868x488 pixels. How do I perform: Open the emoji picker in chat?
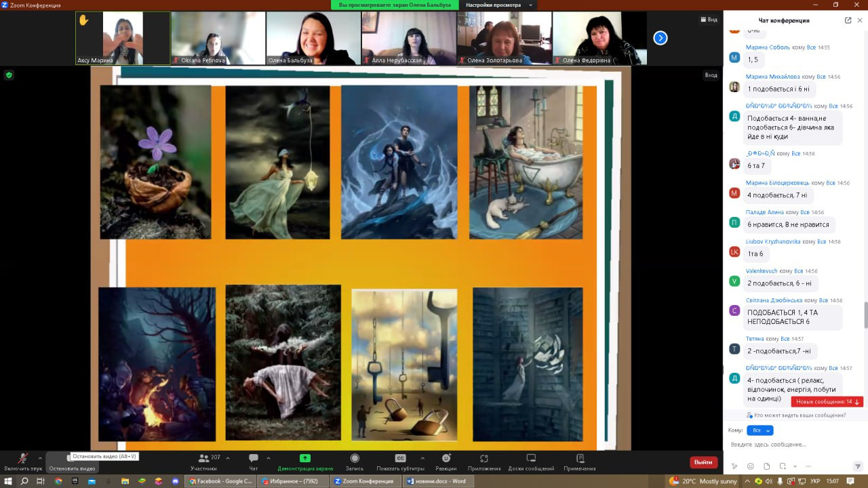pyautogui.click(x=750, y=466)
